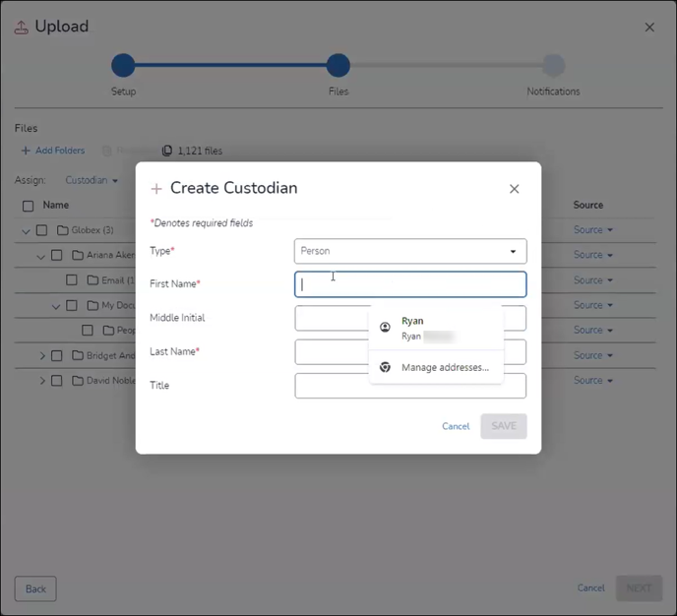Toggle the select-all Name header checkbox
677x616 pixels.
click(x=28, y=206)
